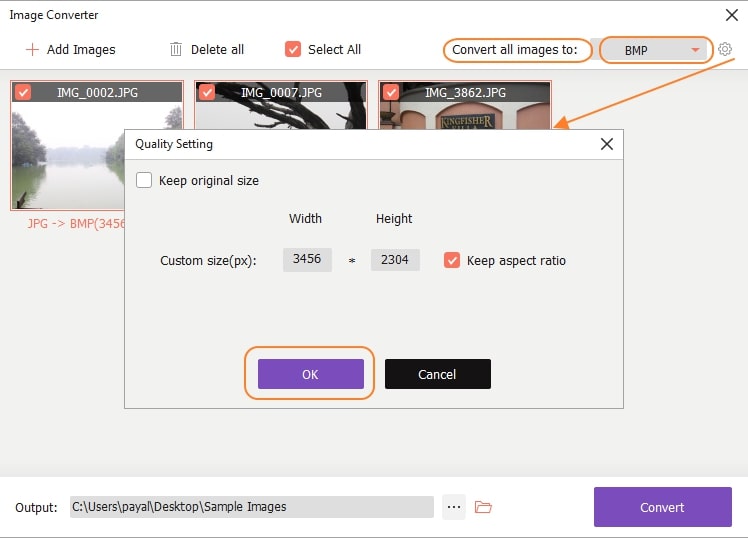This screenshot has width=748, height=538.
Task: Click the output path text field
Action: tap(251, 507)
